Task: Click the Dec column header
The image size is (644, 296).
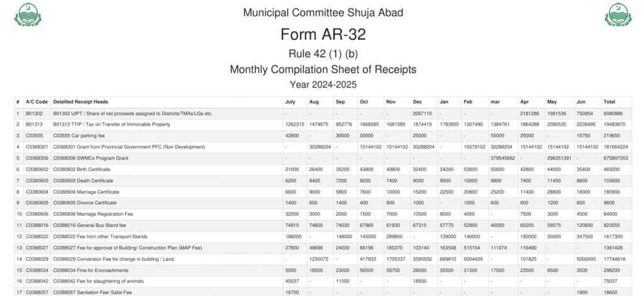Action: point(417,102)
